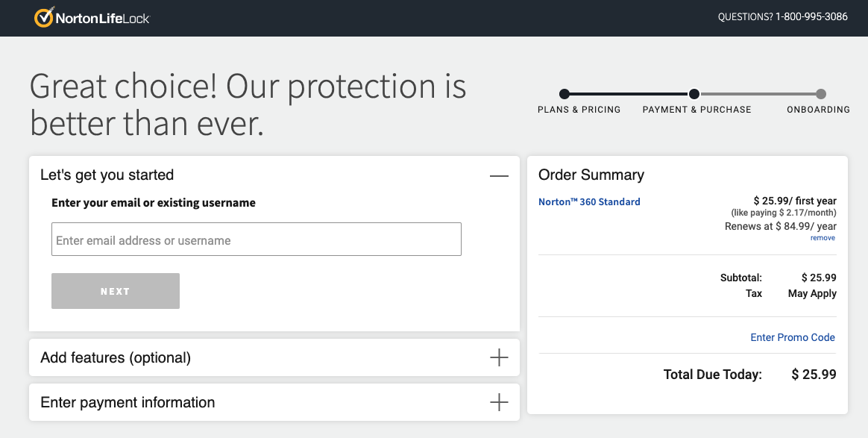Click the minus icon next to getting started
Screen dimensions: 868x438
[500, 174]
